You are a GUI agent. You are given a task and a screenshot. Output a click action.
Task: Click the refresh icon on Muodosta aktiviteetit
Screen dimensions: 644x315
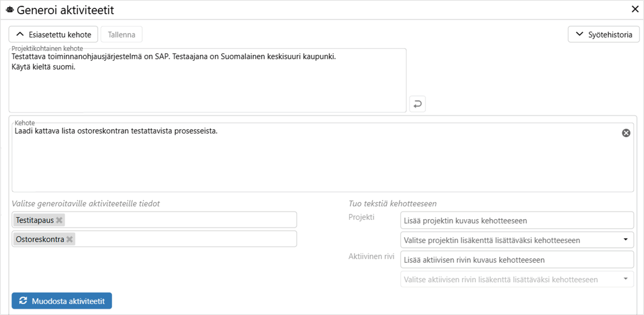point(23,301)
